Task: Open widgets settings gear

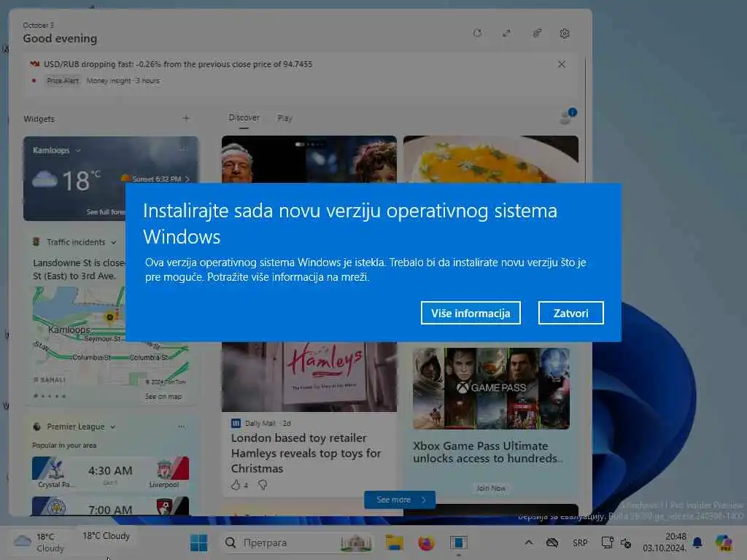Action: click(x=565, y=34)
